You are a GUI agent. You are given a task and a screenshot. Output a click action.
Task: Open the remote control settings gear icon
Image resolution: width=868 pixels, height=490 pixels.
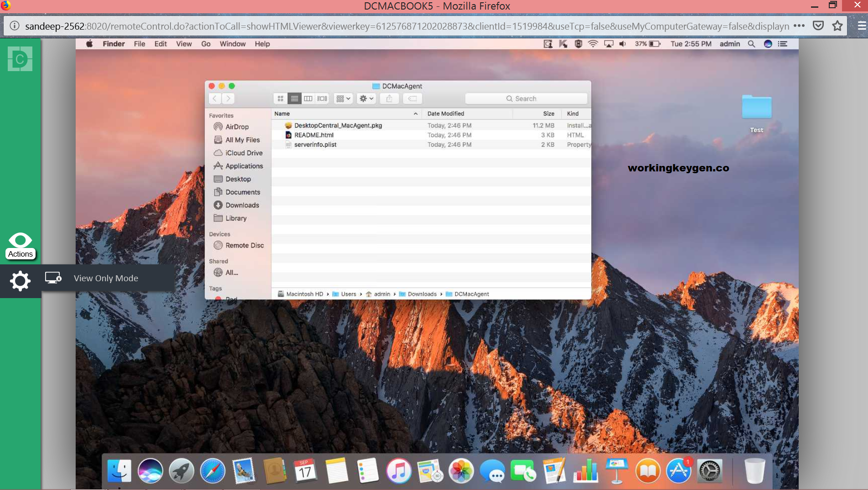pyautogui.click(x=20, y=281)
